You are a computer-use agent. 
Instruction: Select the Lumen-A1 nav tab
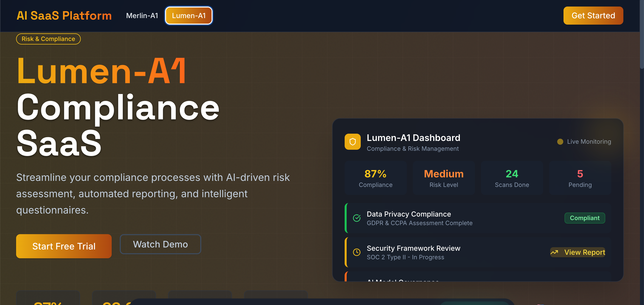(189, 16)
